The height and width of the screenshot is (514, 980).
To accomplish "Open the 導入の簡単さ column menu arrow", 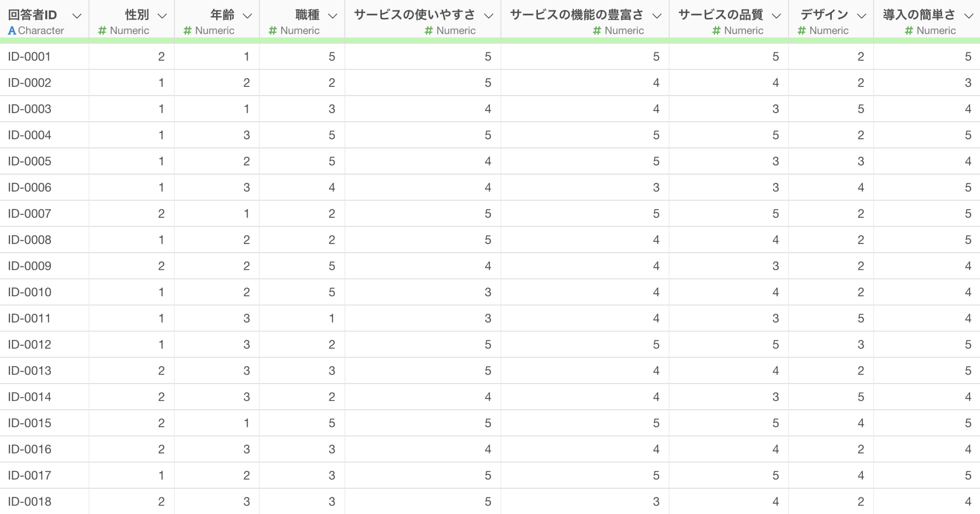I will (x=969, y=16).
